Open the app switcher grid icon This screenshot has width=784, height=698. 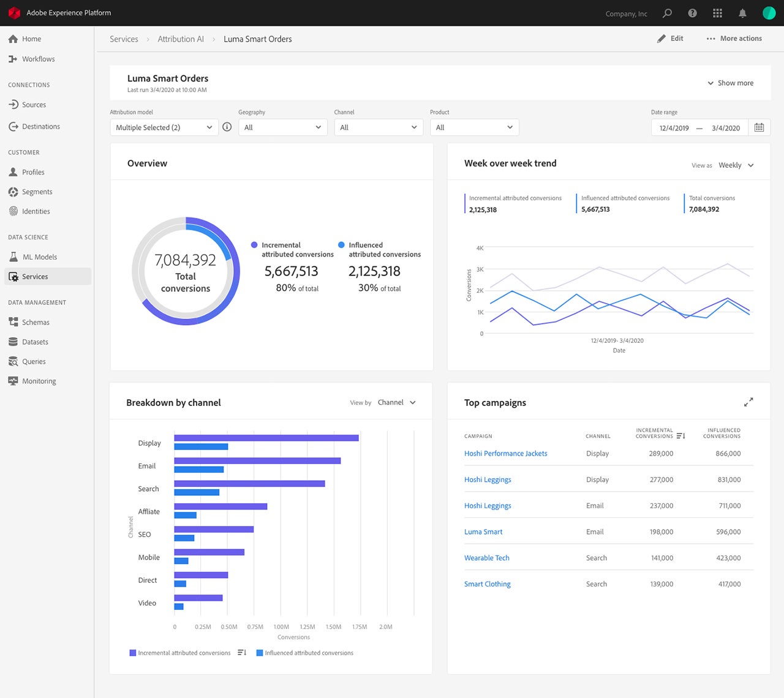point(717,13)
